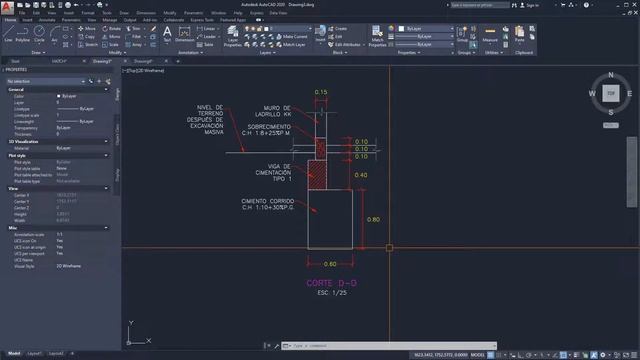The image size is (640, 360).
Task: Click the command line input field
Action: [389, 346]
